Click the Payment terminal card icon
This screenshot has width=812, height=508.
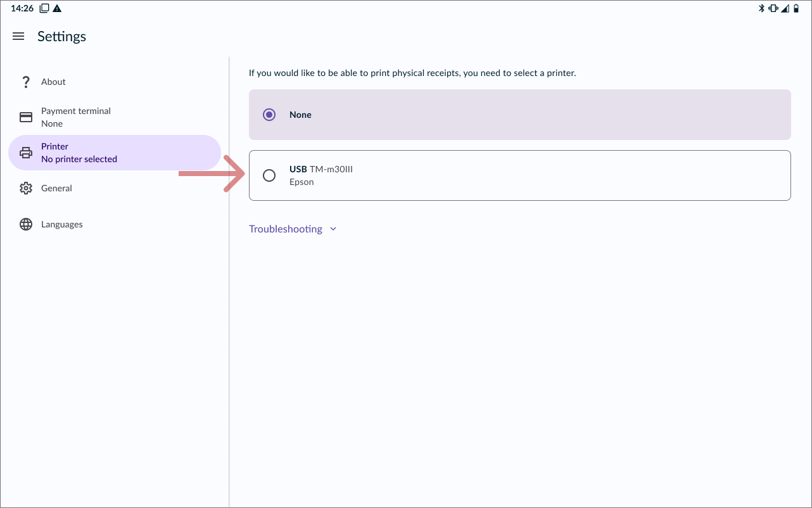pos(26,117)
